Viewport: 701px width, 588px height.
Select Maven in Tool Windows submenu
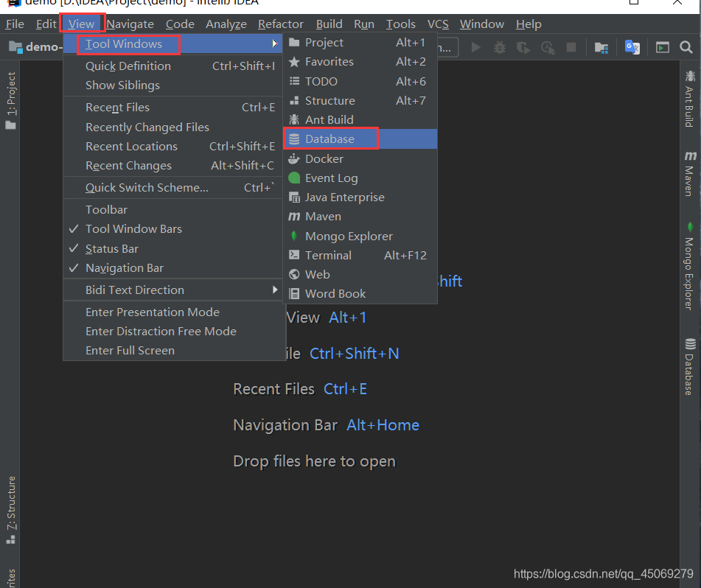(360, 216)
